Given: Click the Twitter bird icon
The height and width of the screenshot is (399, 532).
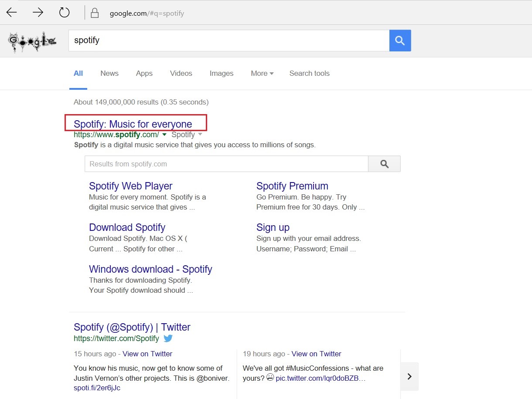Looking at the screenshot, I should pos(168,338).
